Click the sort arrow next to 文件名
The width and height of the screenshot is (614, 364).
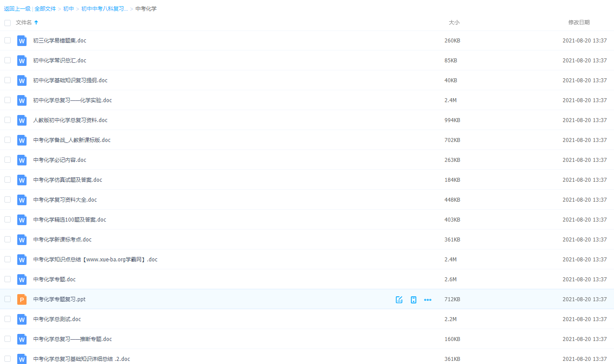(x=36, y=23)
